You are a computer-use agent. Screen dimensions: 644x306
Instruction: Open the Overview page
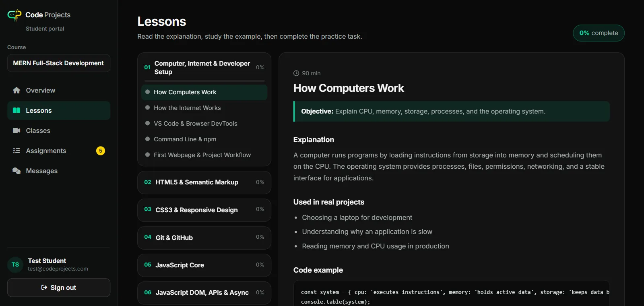point(59,90)
